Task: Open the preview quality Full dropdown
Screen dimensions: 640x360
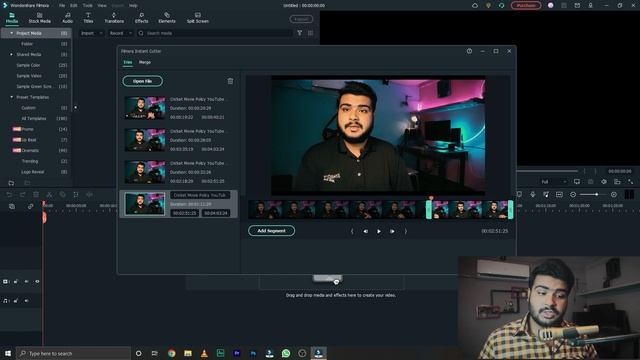Action: pos(553,182)
